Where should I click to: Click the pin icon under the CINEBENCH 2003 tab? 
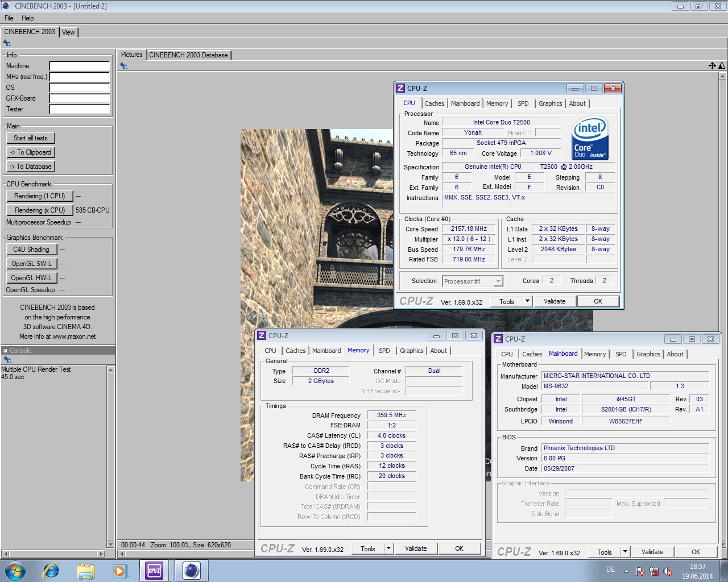[7, 43]
